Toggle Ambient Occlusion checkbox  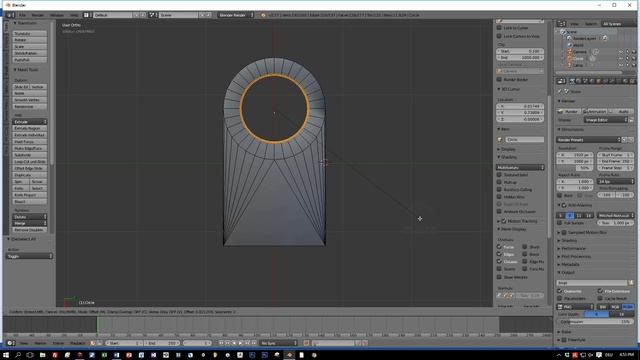[x=499, y=211]
